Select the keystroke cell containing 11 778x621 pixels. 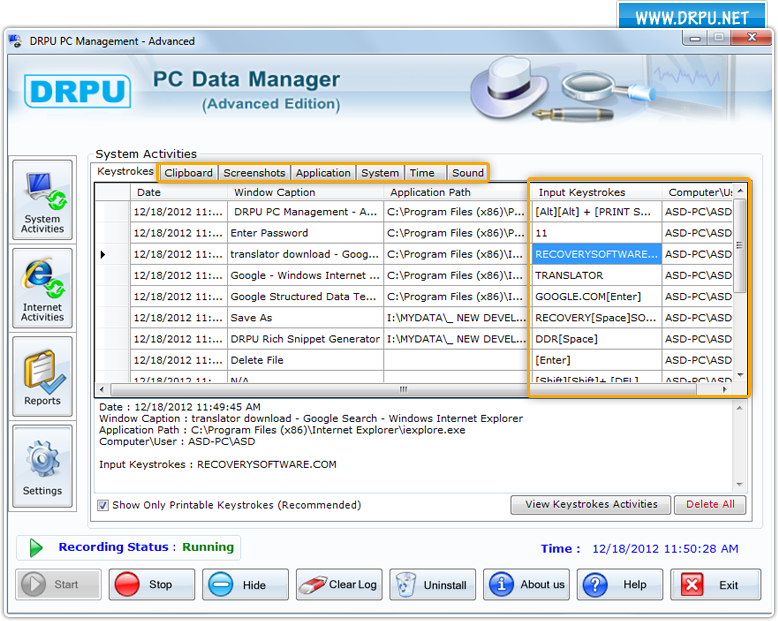coord(596,233)
